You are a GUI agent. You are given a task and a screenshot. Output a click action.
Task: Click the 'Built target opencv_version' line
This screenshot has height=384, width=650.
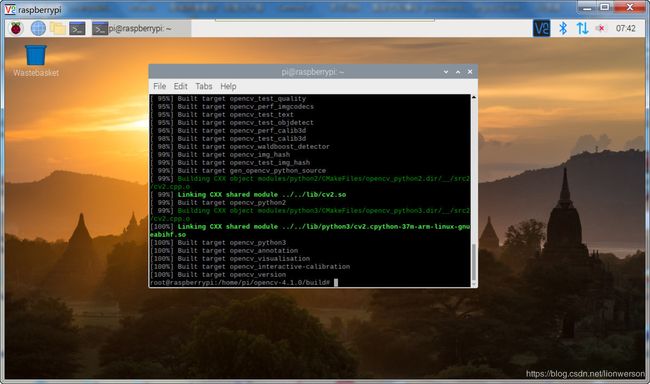click(218, 275)
